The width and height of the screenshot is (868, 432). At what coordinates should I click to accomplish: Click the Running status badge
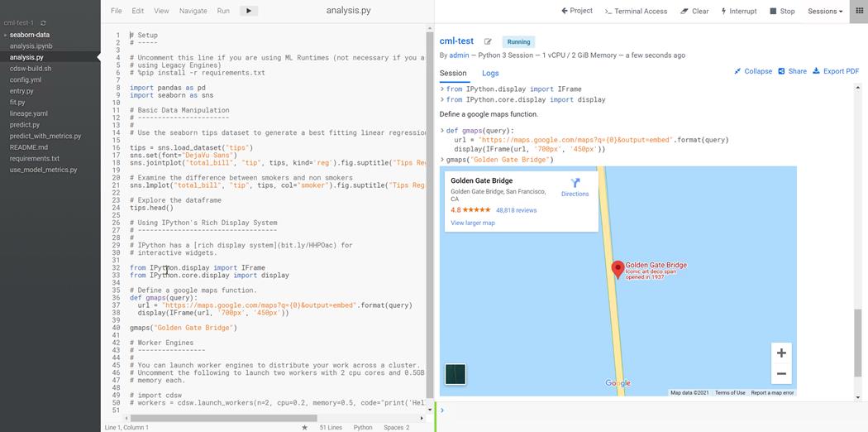518,41
